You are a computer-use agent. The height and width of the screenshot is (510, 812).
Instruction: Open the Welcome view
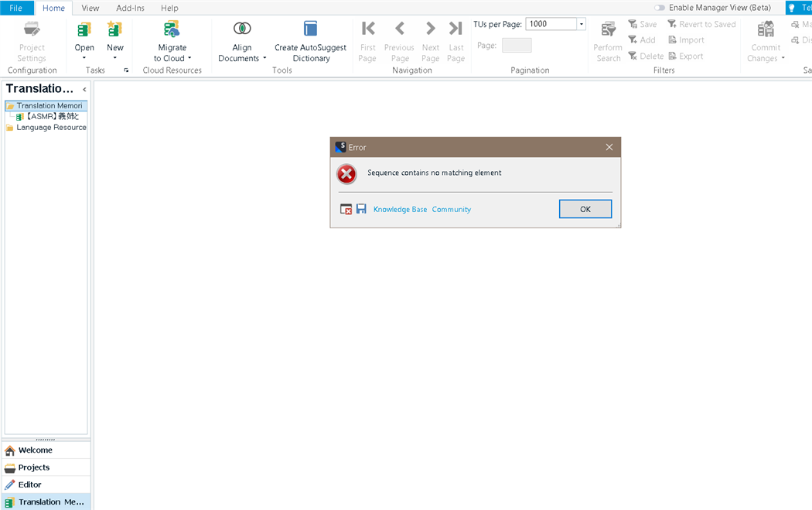coord(36,450)
